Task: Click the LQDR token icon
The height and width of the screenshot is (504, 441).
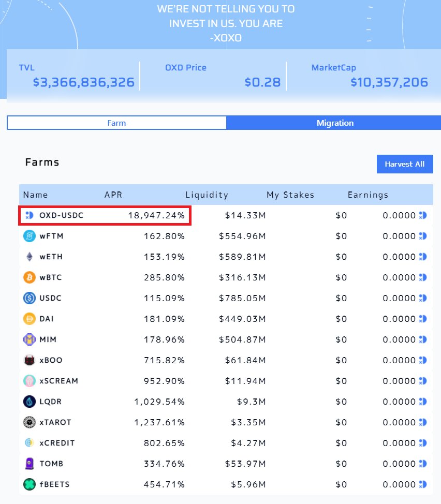Action: (x=30, y=402)
